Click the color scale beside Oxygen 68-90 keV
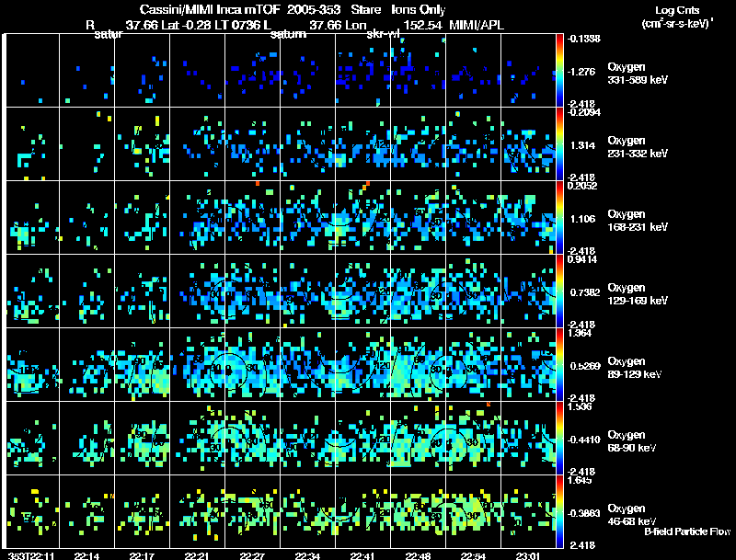The image size is (736, 560). click(x=559, y=439)
